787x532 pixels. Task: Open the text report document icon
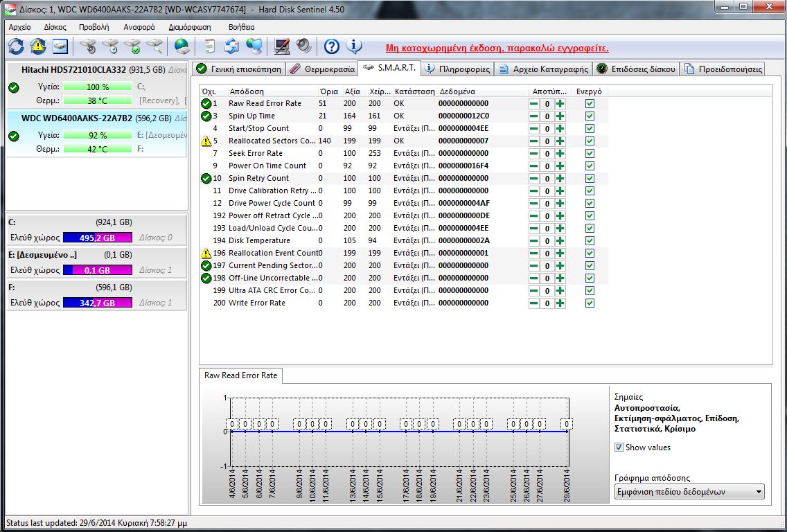[x=210, y=46]
